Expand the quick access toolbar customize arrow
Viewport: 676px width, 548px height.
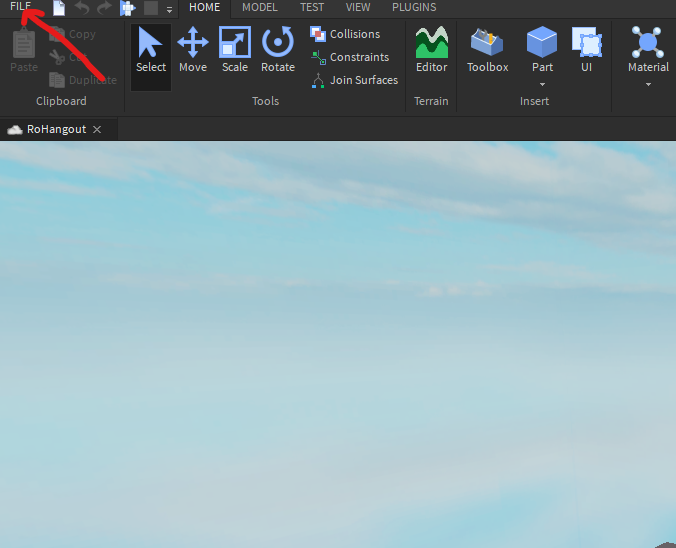point(169,10)
